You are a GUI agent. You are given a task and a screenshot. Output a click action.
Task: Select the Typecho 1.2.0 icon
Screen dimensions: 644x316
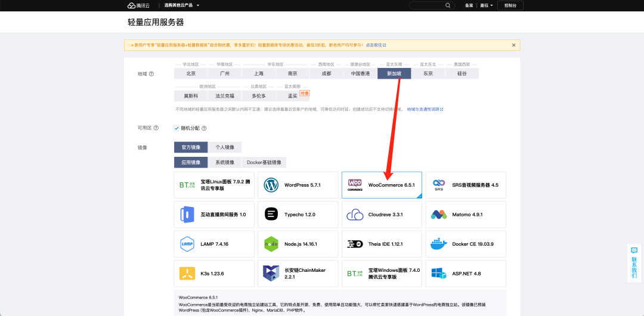271,215
